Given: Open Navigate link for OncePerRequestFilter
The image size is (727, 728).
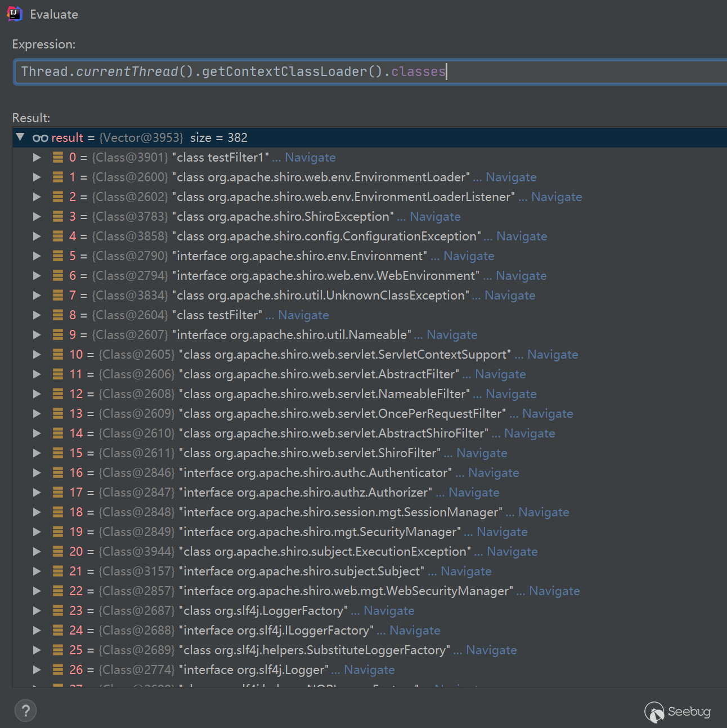Looking at the screenshot, I should coord(548,414).
